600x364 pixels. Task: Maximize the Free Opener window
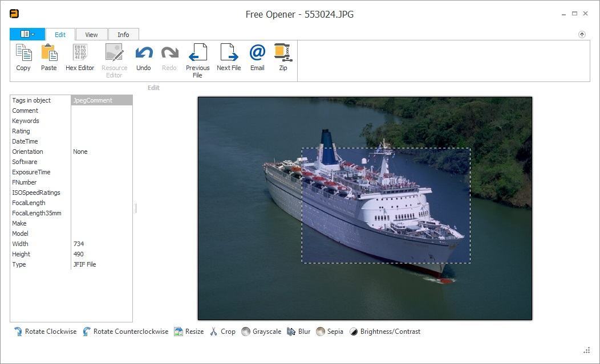point(574,13)
